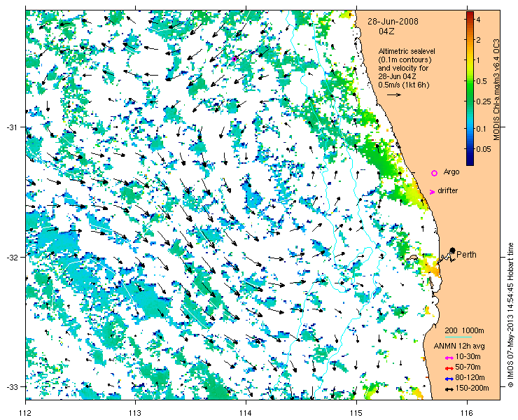Click 'MODIS Chl-a mg/m3 v6.4 OC3' vertical label
518x420 pixels.
(496, 89)
